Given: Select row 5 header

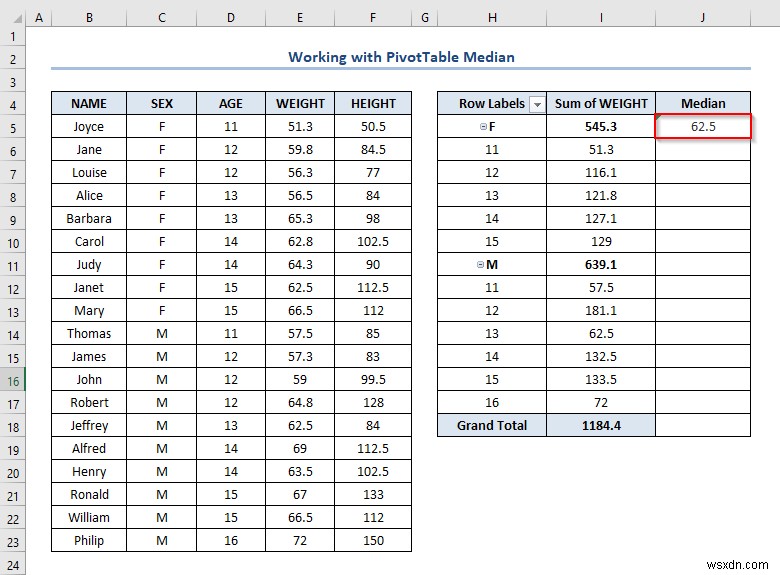Looking at the screenshot, I should point(13,128).
